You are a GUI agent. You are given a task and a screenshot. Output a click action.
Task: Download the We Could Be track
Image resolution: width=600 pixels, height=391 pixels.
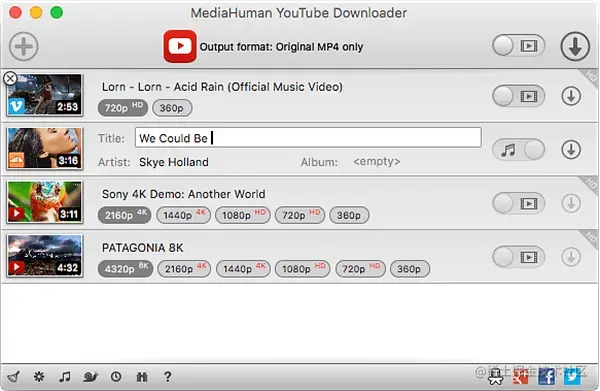pyautogui.click(x=571, y=150)
